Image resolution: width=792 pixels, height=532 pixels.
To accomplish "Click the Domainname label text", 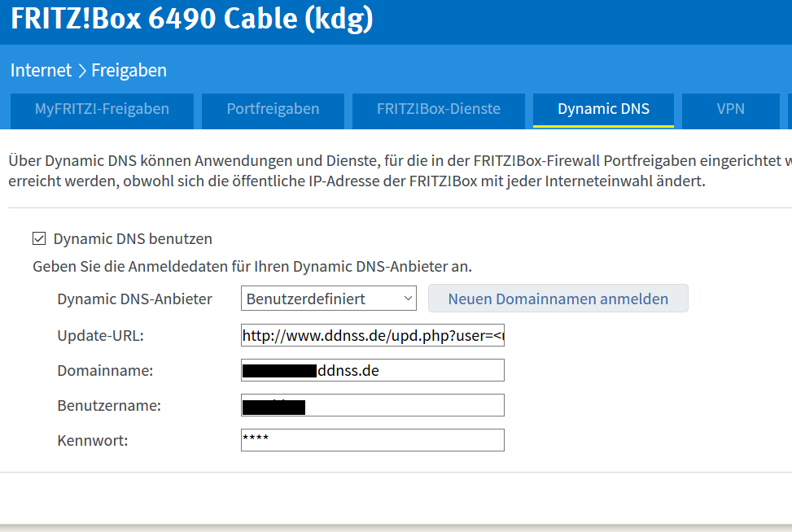I will coord(105,371).
